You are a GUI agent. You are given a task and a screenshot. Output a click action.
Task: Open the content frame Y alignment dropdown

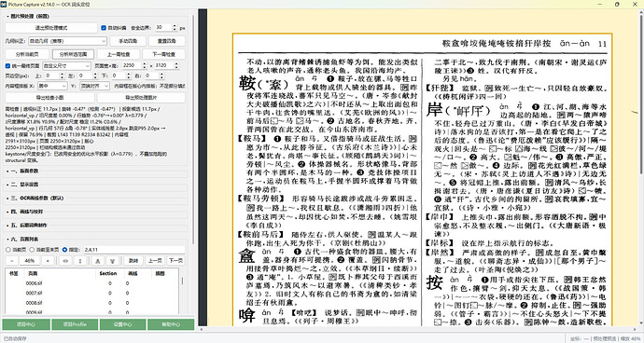point(94,86)
